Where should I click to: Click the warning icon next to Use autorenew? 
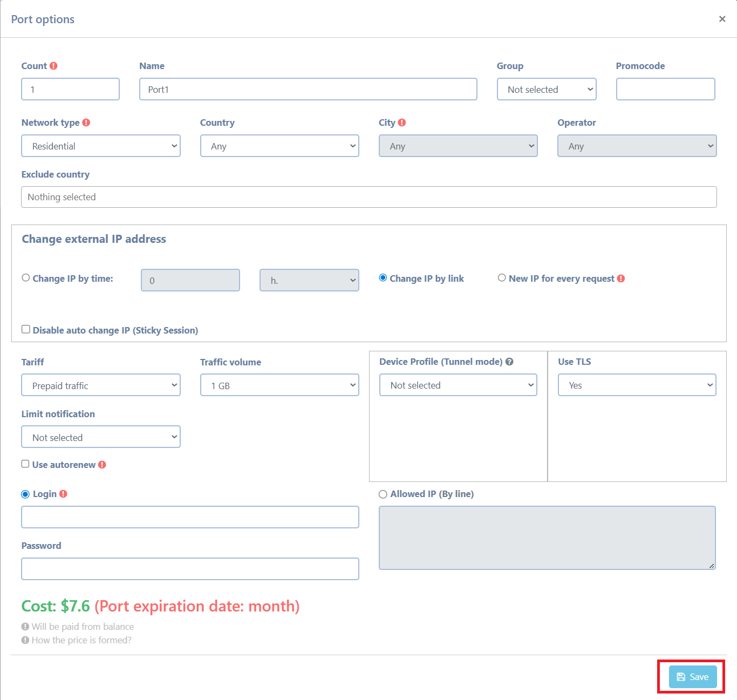coord(103,464)
